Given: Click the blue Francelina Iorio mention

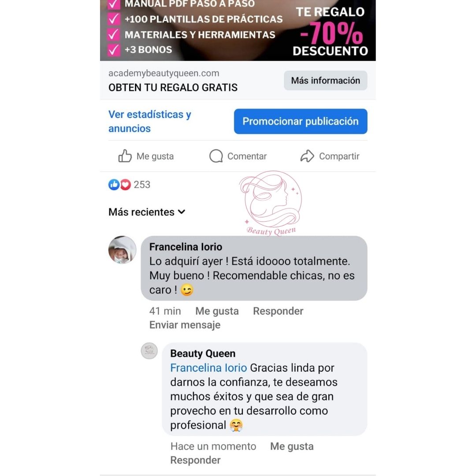Looking at the screenshot, I should tap(208, 368).
